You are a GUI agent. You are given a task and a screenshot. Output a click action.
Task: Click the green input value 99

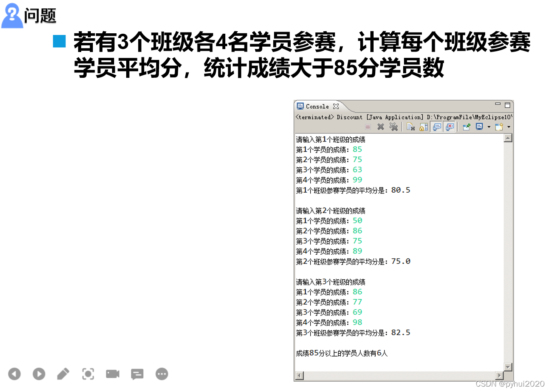tap(357, 180)
